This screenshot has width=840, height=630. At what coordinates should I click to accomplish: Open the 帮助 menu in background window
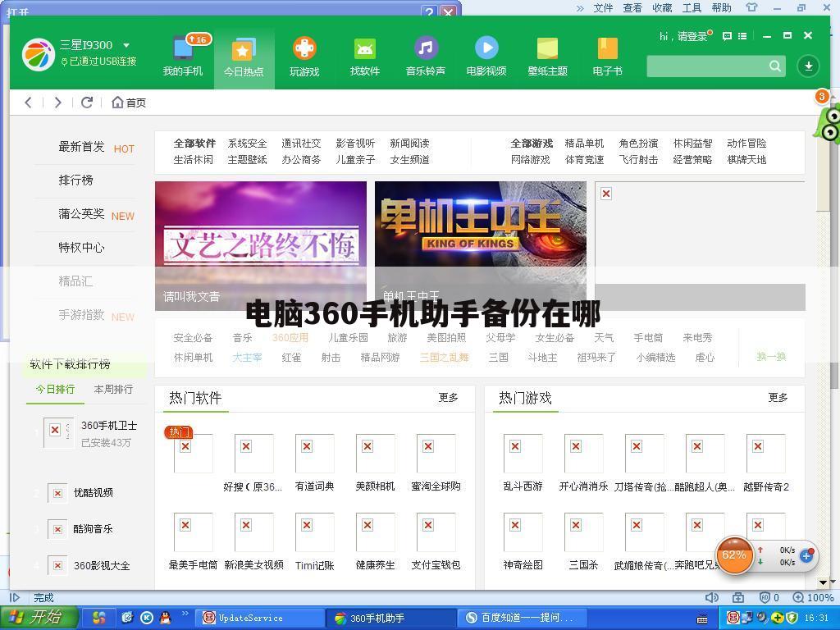pyautogui.click(x=721, y=7)
